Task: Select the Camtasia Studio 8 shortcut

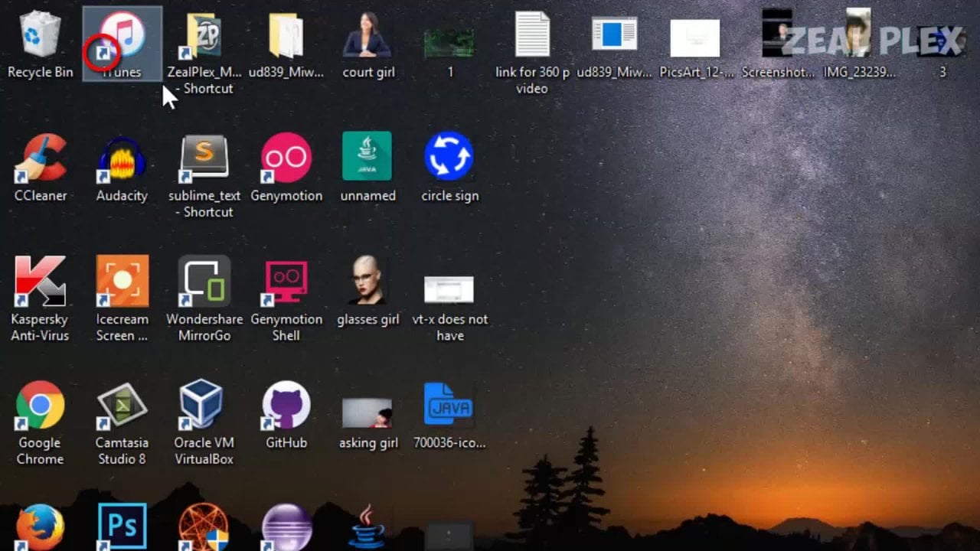Action: click(122, 406)
